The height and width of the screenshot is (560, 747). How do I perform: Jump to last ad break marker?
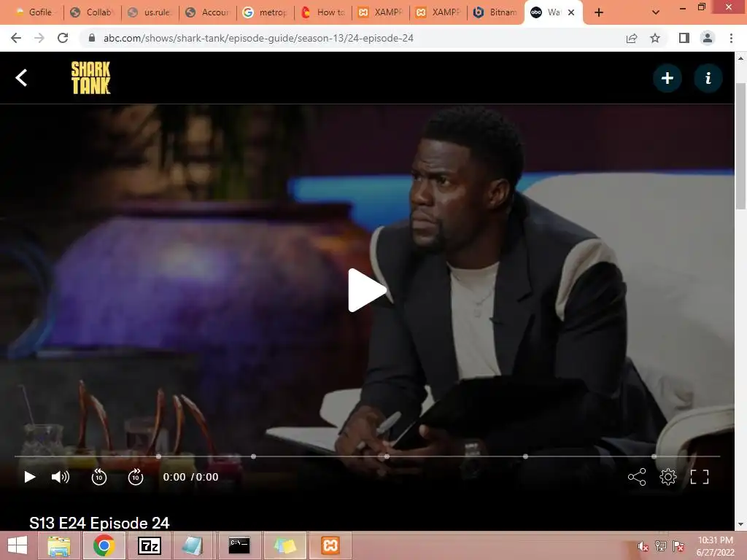[x=654, y=456]
